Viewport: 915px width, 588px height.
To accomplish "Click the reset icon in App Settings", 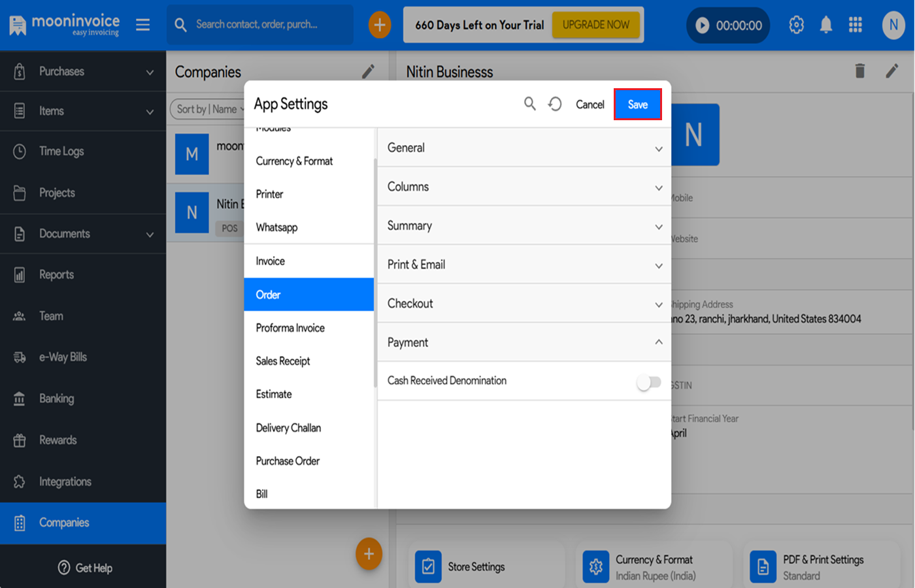I will click(555, 104).
